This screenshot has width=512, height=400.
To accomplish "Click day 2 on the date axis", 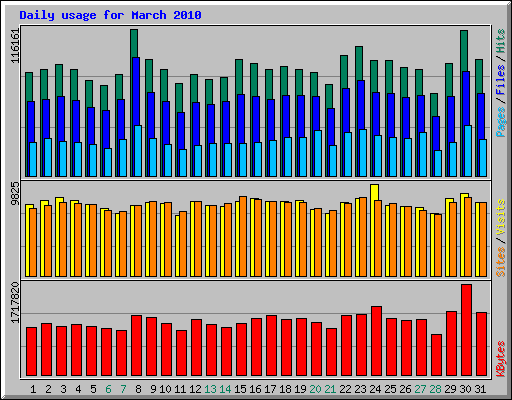I will (48, 389).
